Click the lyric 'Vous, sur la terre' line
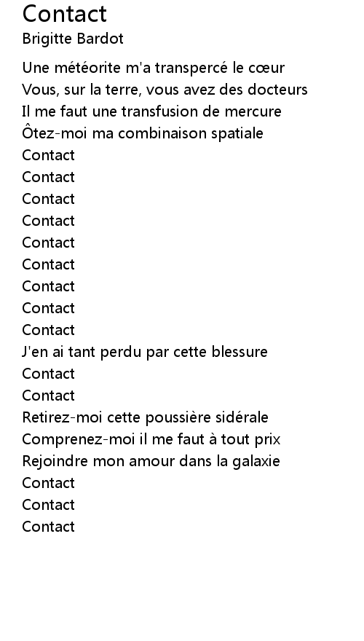The image size is (364, 641). [165, 90]
